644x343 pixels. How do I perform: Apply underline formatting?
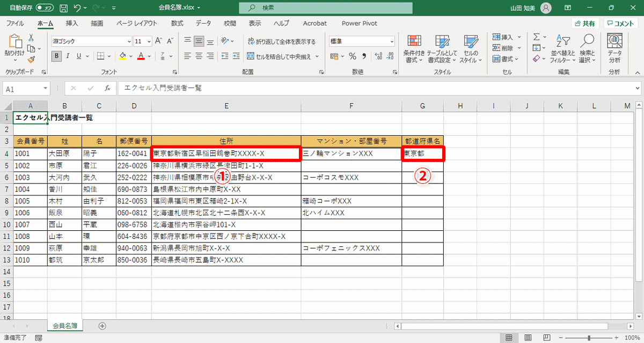coord(79,56)
